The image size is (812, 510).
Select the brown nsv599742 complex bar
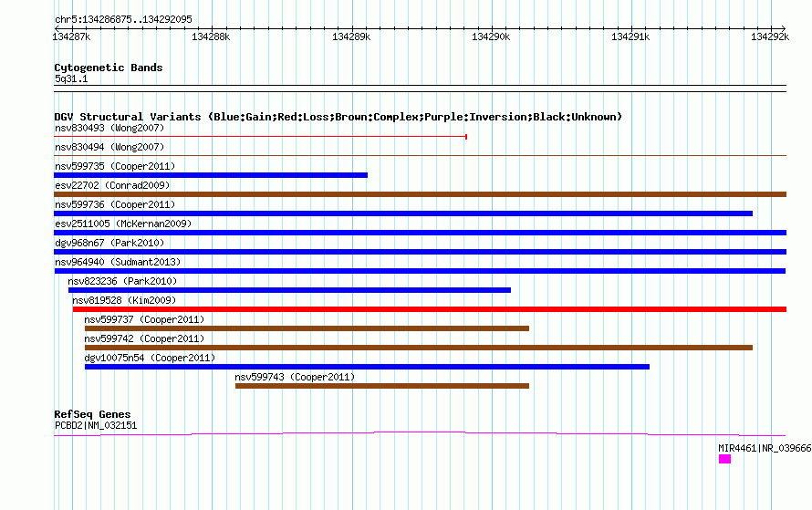point(419,348)
